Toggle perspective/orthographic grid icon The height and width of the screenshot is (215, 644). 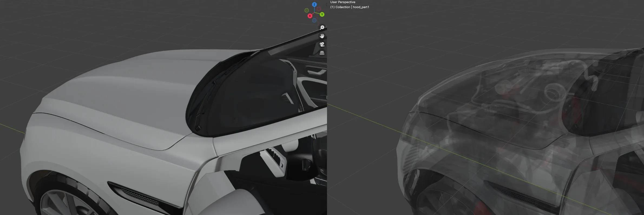pos(322,53)
